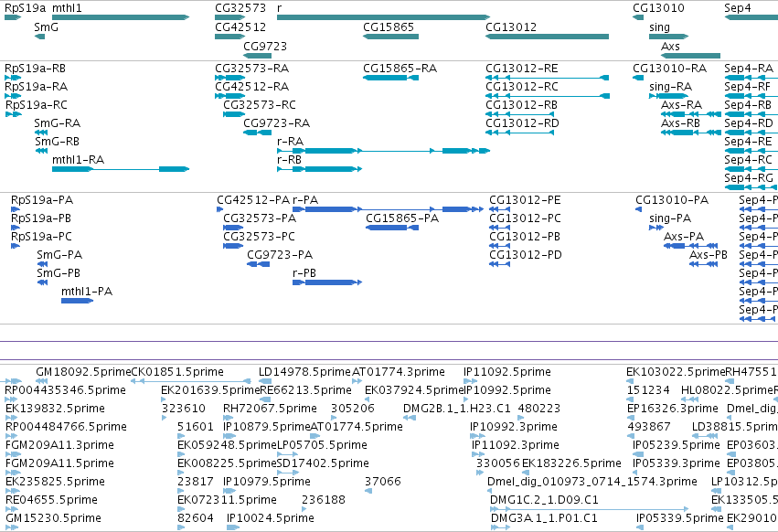The width and height of the screenshot is (778, 532).
Task: Select transcript RpS19a-RA
Action: (x=37, y=87)
